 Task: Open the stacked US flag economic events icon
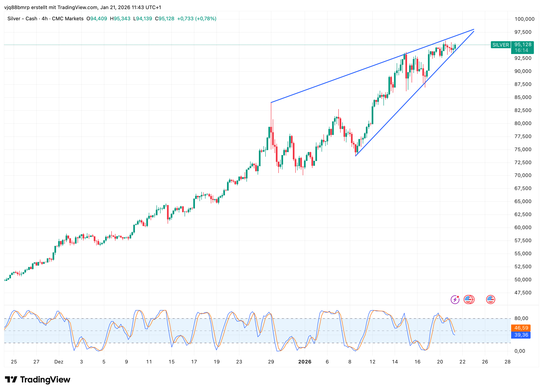(469, 299)
